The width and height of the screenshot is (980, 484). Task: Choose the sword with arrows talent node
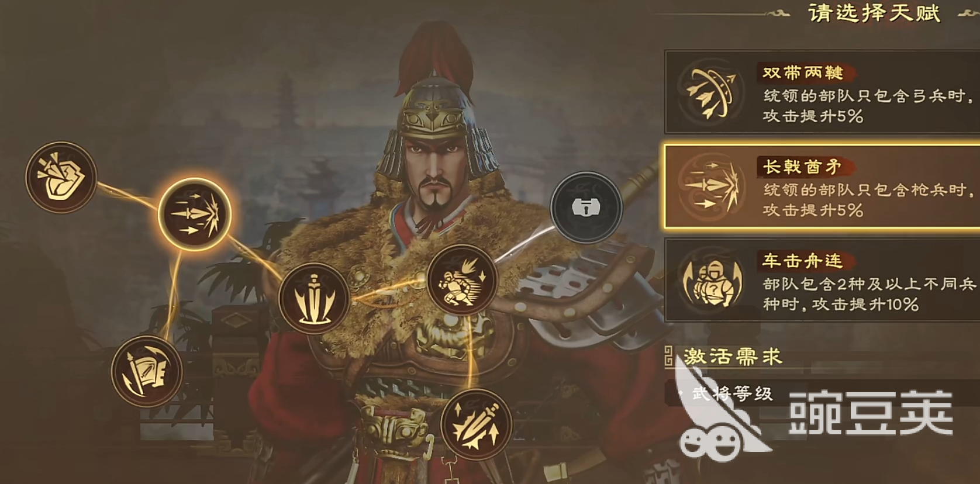pyautogui.click(x=476, y=425)
